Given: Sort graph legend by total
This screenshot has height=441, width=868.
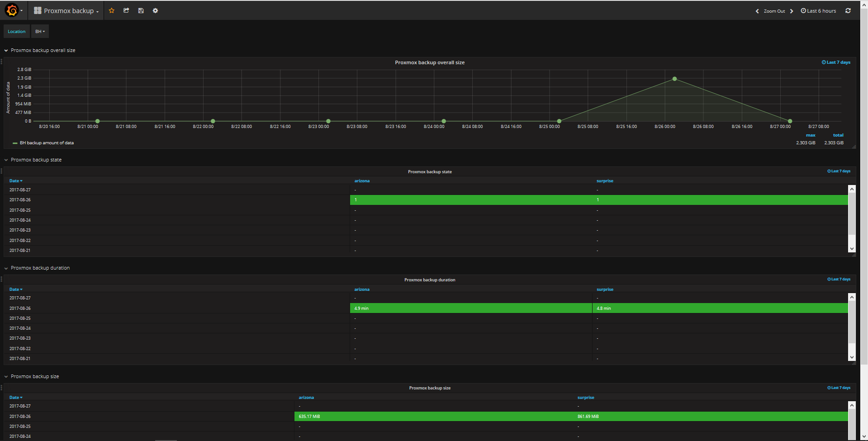Looking at the screenshot, I should (838, 135).
